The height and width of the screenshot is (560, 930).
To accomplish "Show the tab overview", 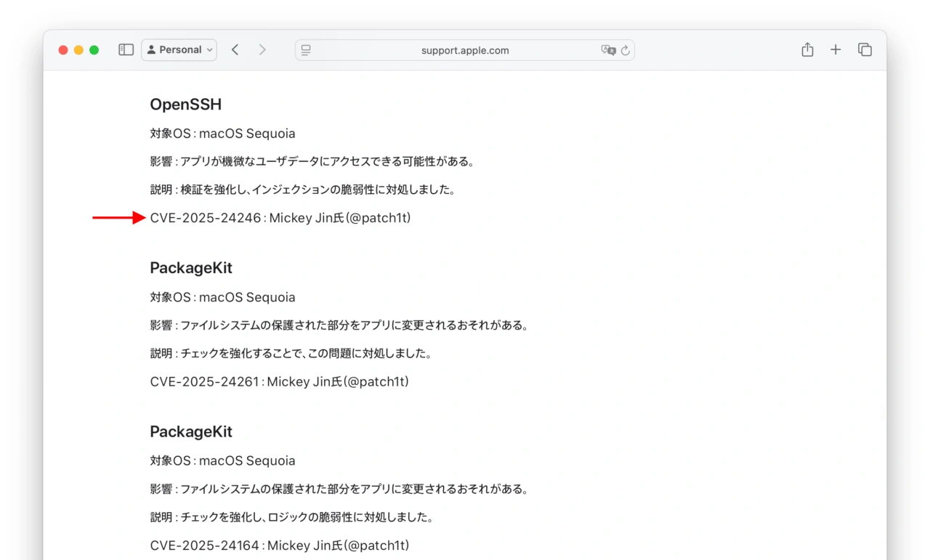I will pos(865,50).
